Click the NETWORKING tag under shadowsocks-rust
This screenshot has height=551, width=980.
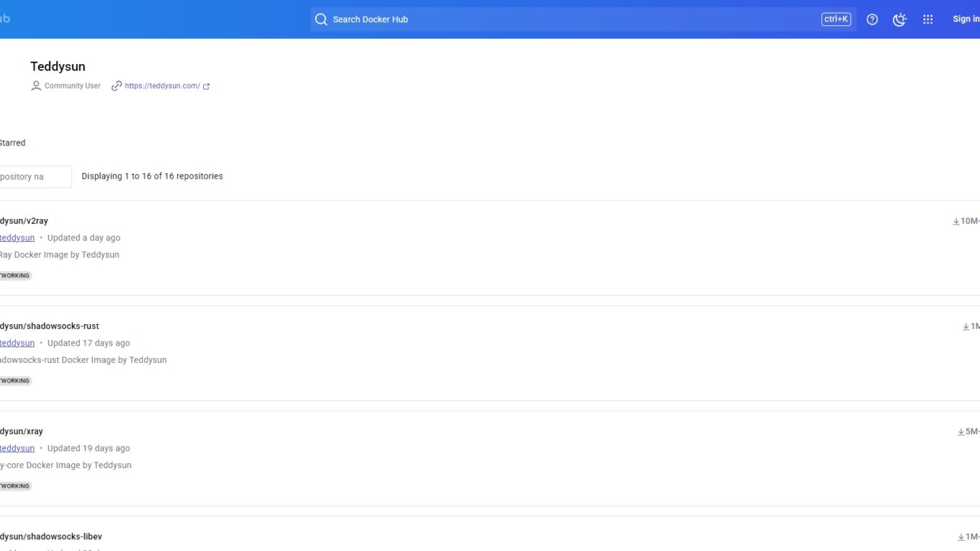(15, 380)
